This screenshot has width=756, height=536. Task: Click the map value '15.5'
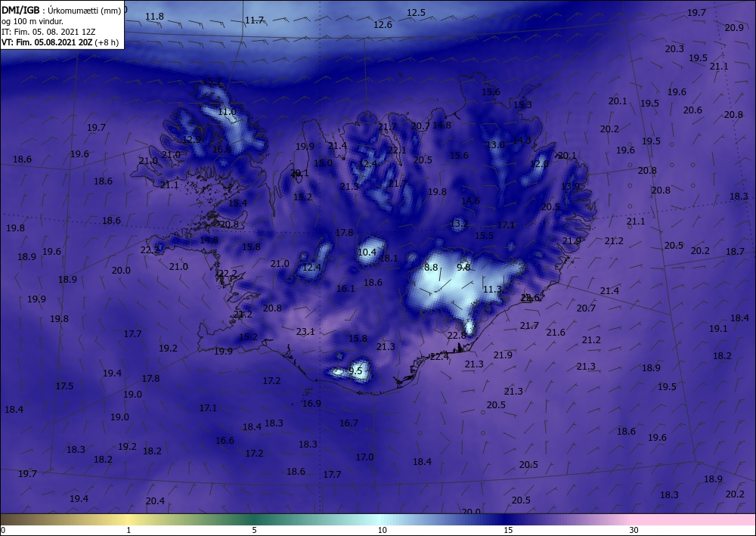484,236
